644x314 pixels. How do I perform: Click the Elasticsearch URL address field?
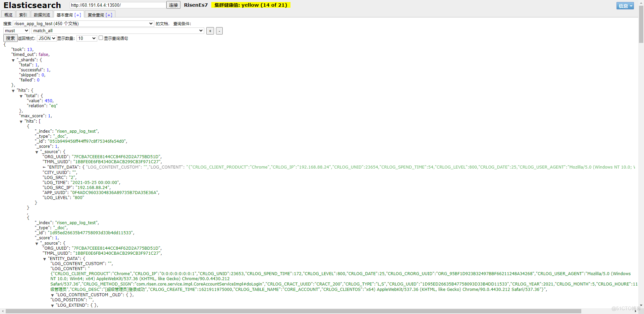(x=118, y=5)
